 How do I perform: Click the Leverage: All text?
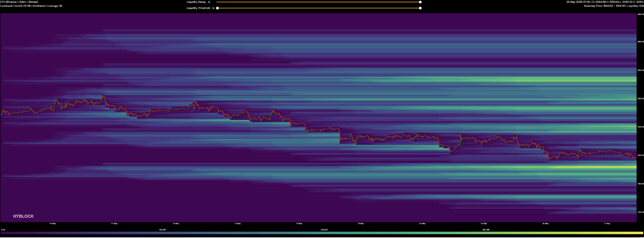click(x=54, y=6)
